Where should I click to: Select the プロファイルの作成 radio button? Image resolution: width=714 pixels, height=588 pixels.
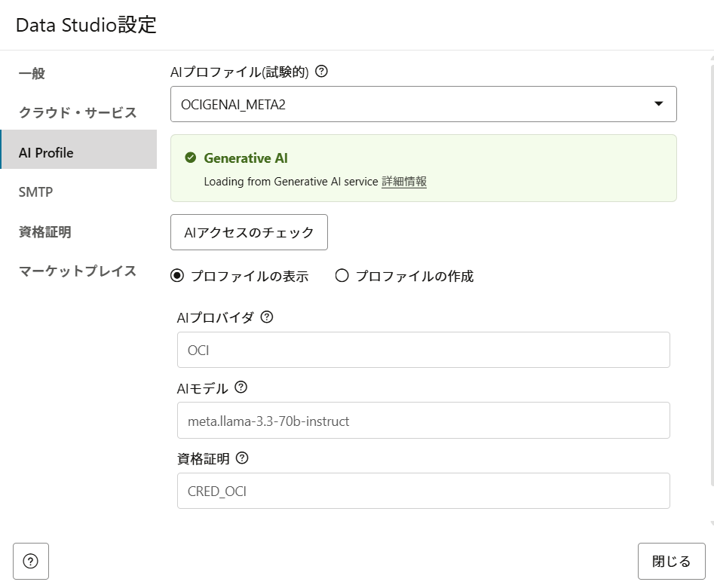click(x=342, y=276)
